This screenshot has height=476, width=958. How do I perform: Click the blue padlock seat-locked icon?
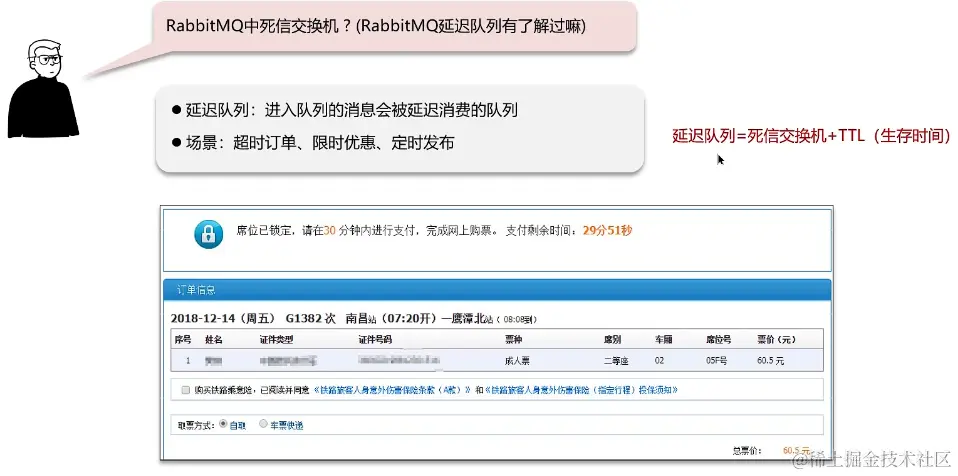208,234
